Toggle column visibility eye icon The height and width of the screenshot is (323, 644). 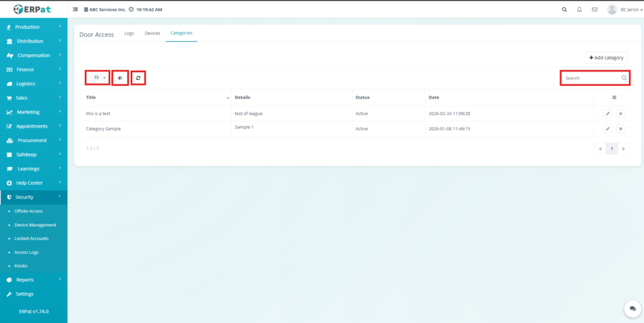pyautogui.click(x=120, y=78)
